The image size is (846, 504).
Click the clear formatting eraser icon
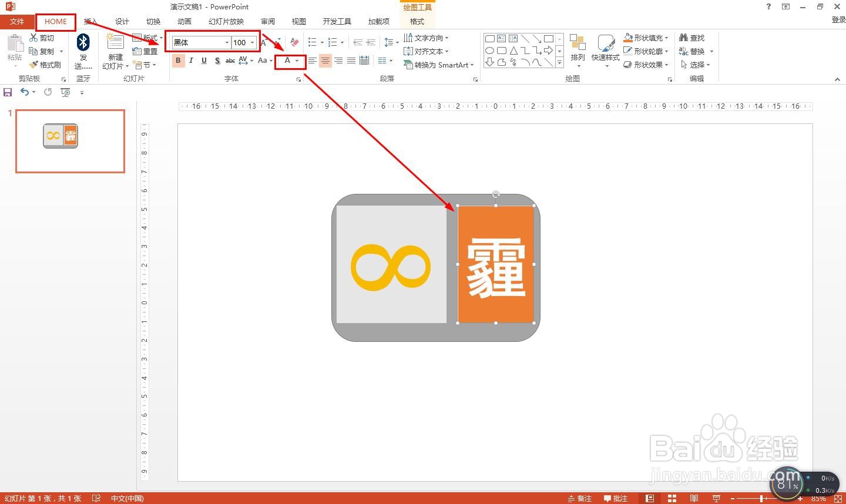point(295,42)
